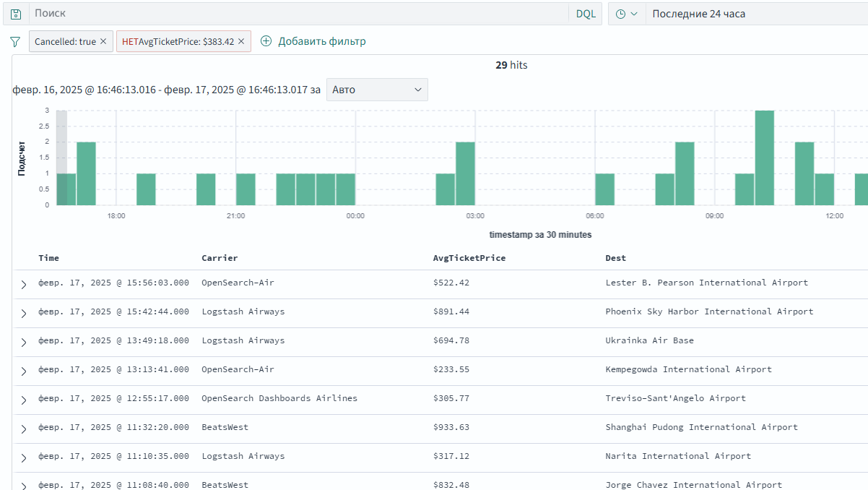Click the tallest histogram bar with count 3
The image size is (868, 490).
(x=764, y=158)
